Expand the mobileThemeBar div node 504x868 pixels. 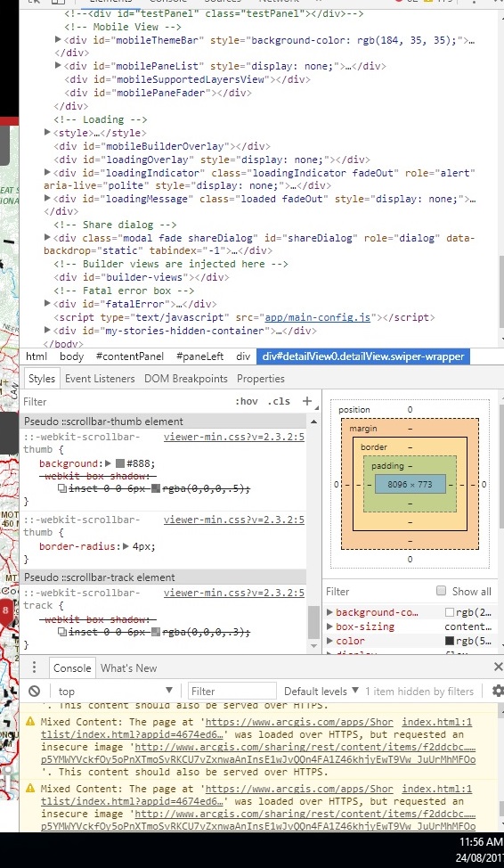58,39
